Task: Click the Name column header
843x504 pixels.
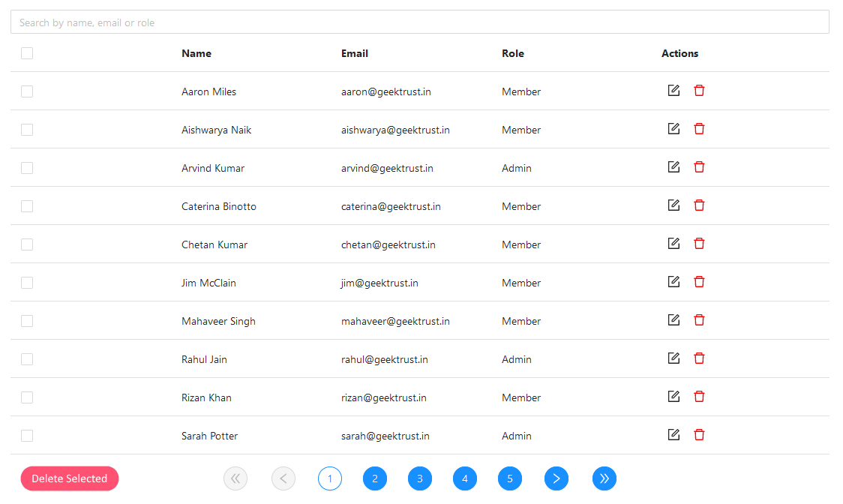Action: pos(196,53)
